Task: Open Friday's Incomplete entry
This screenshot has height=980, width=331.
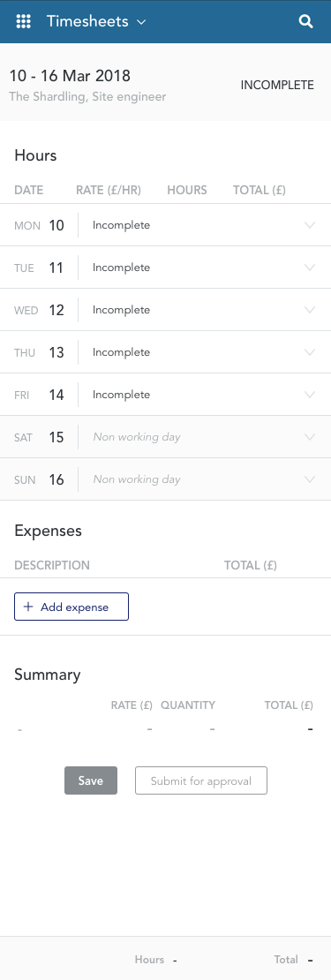Action: [121, 395]
